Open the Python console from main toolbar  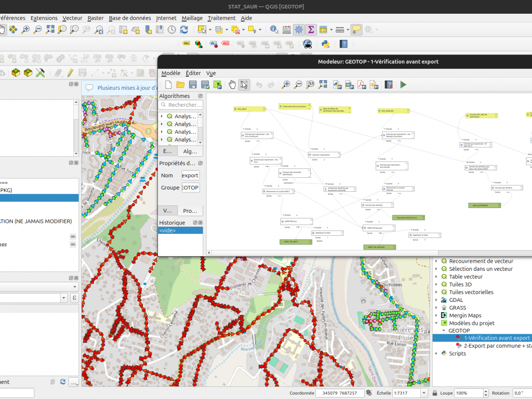(x=326, y=44)
